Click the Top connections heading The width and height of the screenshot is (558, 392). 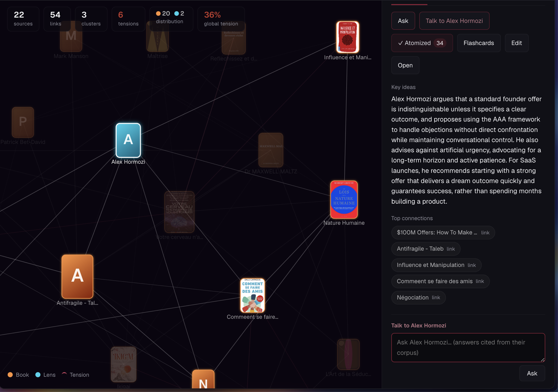click(x=412, y=218)
